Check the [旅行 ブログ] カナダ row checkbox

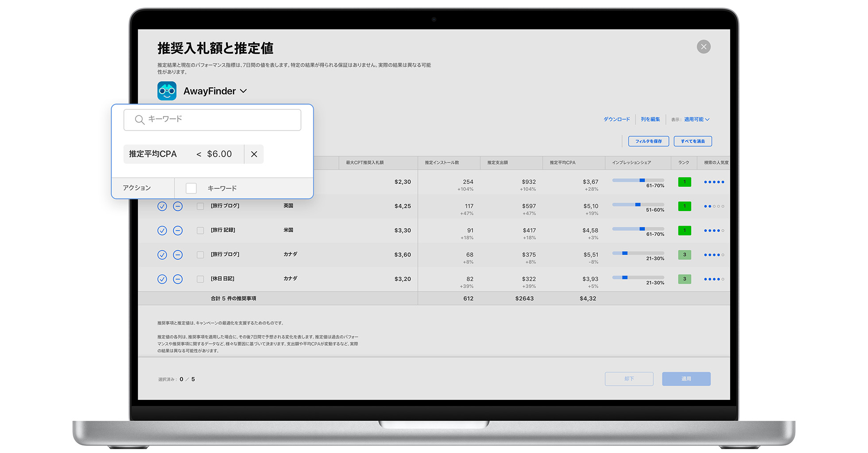point(200,255)
